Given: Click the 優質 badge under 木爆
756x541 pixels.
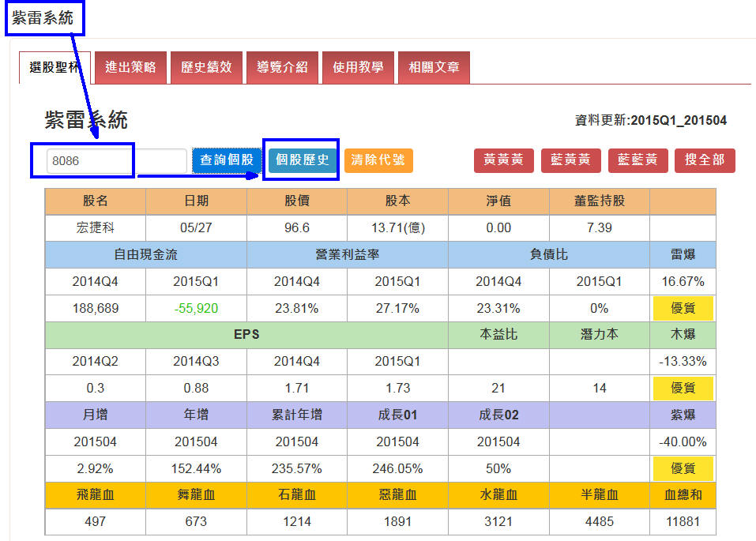Looking at the screenshot, I should click(x=683, y=389).
